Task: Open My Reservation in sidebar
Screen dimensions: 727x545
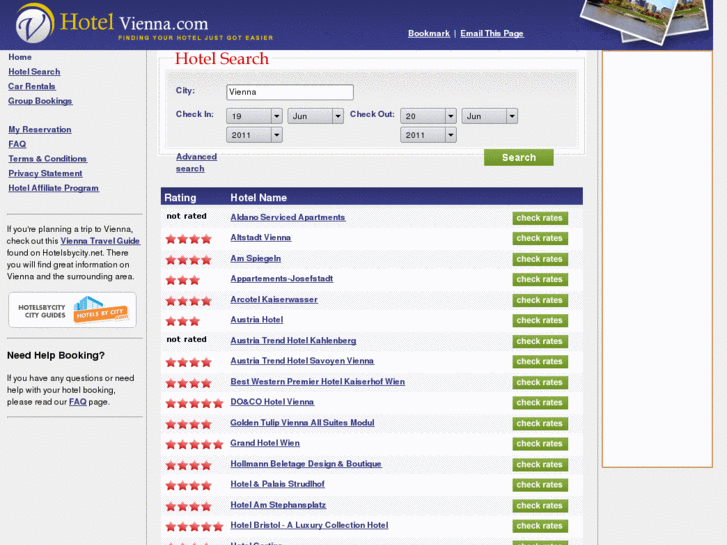Action: pyautogui.click(x=40, y=129)
